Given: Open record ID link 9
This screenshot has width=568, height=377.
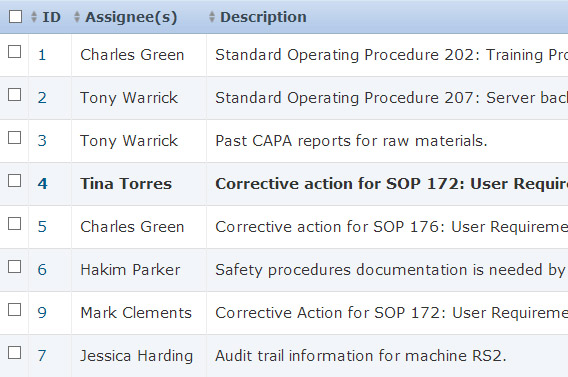Looking at the screenshot, I should [x=42, y=313].
